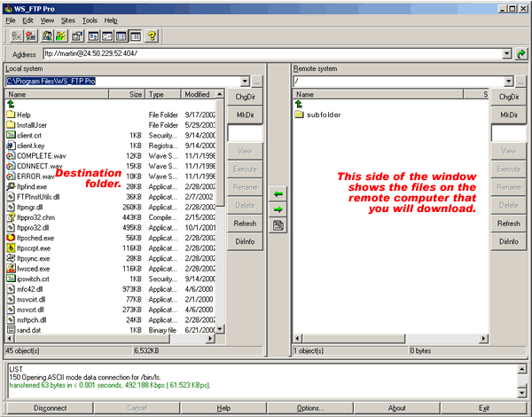Click the Disconnect toolbar icon with red mark
Screen dimensions: 532x417
(31, 36)
